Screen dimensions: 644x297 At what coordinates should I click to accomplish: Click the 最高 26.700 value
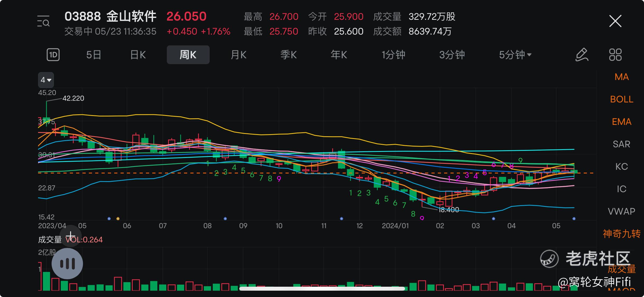(x=284, y=17)
